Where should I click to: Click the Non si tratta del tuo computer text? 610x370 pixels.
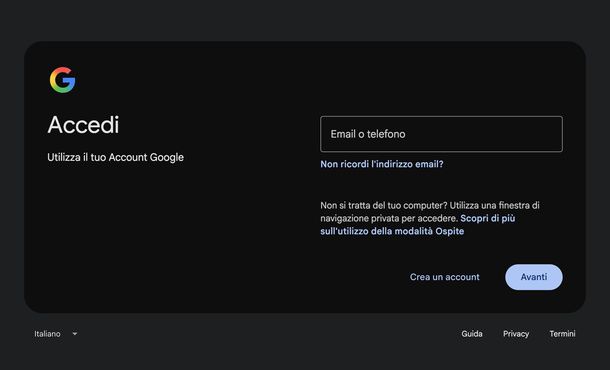430,212
